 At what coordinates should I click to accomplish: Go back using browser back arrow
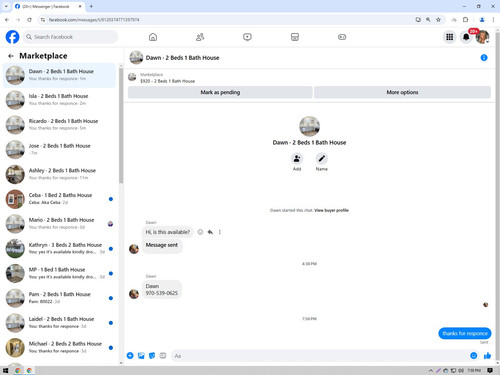click(7, 20)
